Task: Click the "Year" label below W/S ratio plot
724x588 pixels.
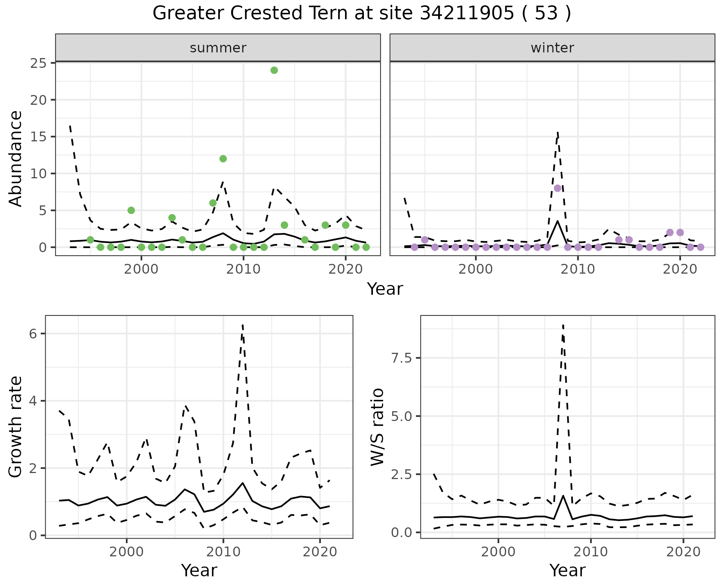Action: (x=567, y=570)
